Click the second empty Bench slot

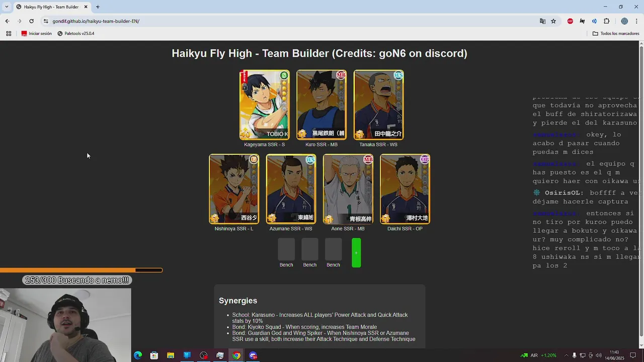click(310, 249)
